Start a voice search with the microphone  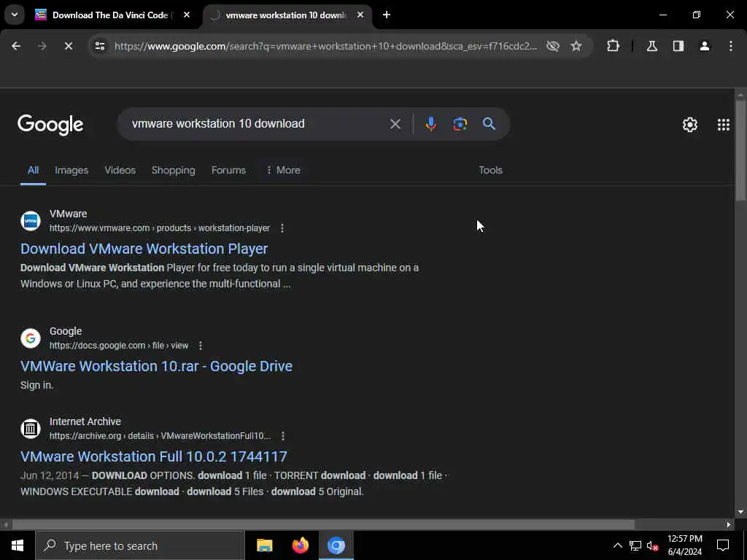click(430, 124)
